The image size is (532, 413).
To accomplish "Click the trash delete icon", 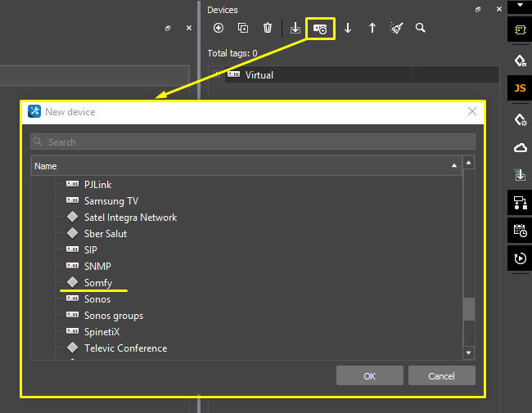I will pos(268,28).
